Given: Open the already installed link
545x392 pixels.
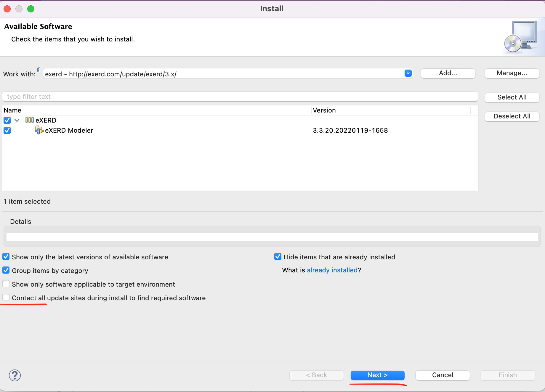Looking at the screenshot, I should point(332,270).
